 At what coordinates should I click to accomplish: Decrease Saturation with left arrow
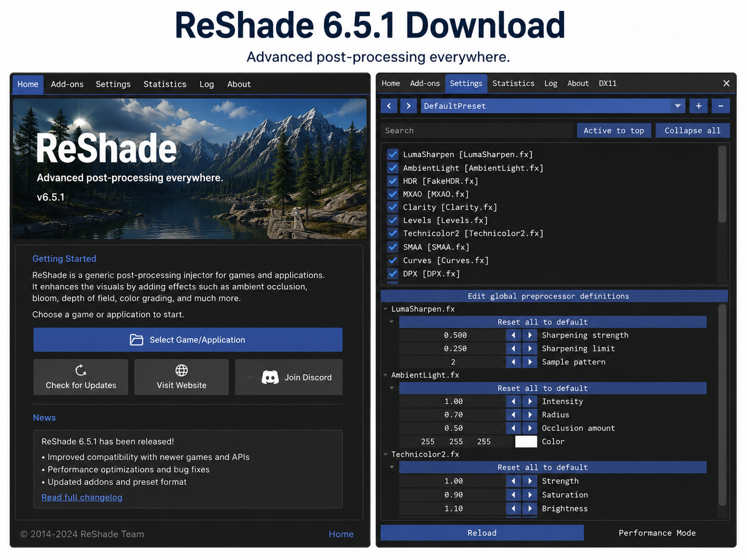(513, 495)
